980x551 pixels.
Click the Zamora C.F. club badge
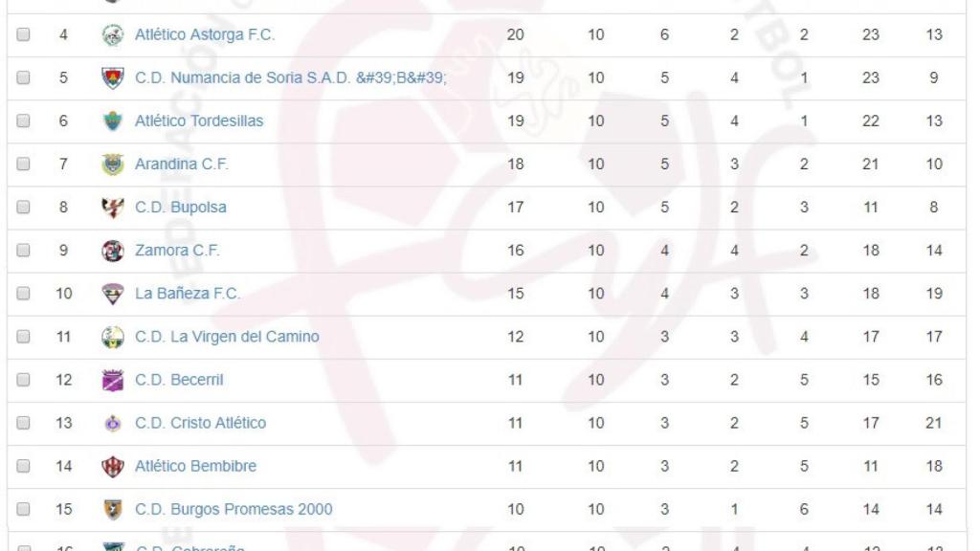click(x=113, y=251)
